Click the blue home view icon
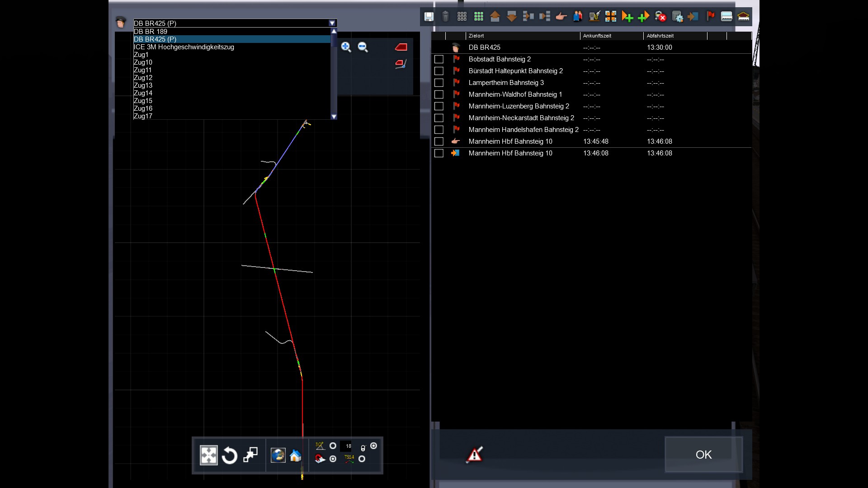Image resolution: width=868 pixels, height=488 pixels. [x=296, y=455]
